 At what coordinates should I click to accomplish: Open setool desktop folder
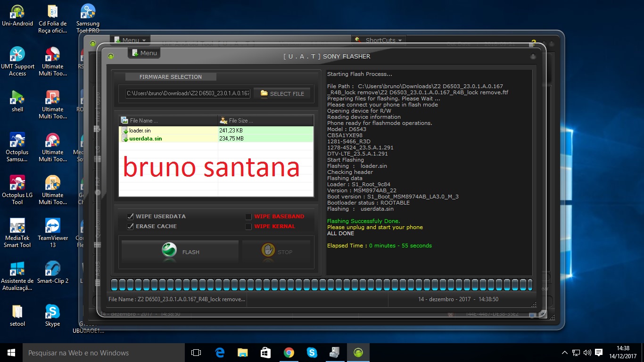pos(17,315)
